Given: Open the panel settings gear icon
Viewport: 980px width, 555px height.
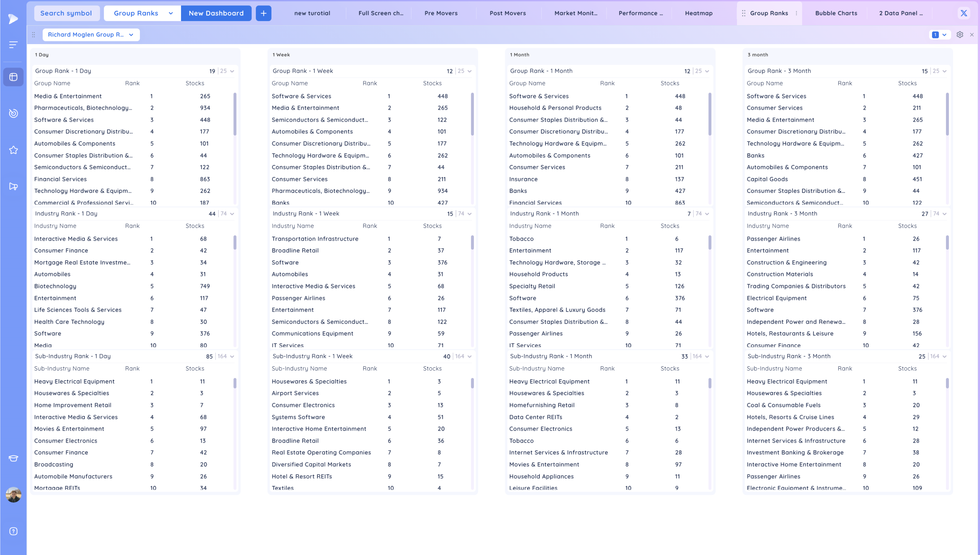Looking at the screenshot, I should pyautogui.click(x=960, y=35).
